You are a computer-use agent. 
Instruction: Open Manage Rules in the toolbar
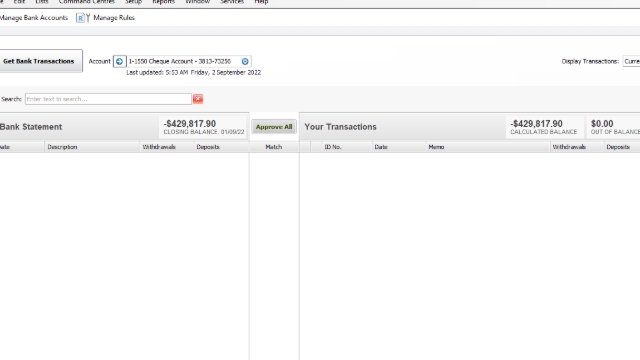pos(114,18)
